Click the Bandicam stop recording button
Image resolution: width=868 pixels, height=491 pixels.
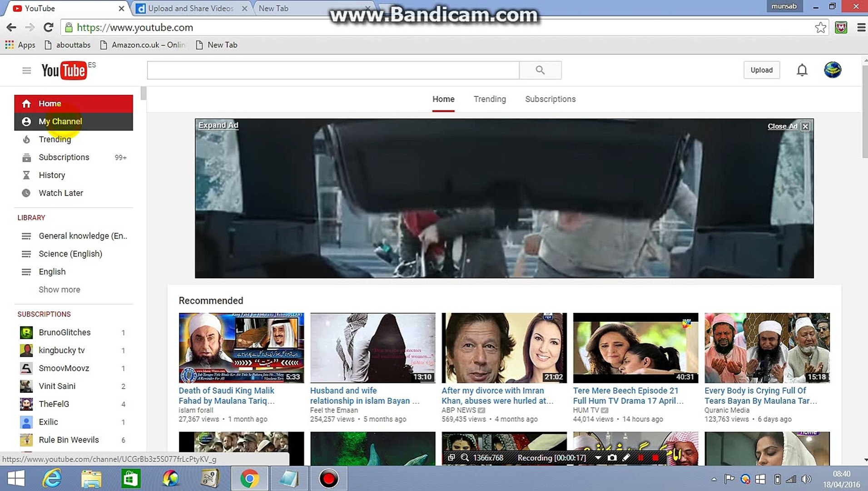655,458
